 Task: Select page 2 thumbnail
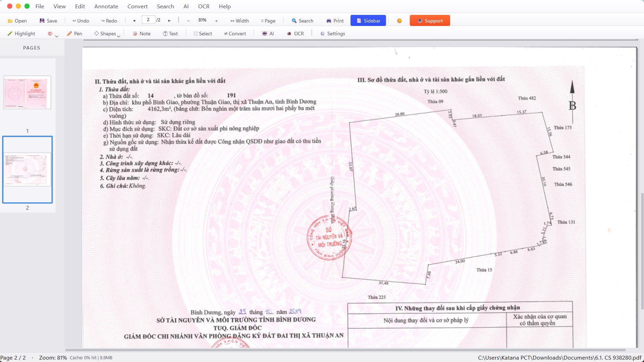point(27,170)
